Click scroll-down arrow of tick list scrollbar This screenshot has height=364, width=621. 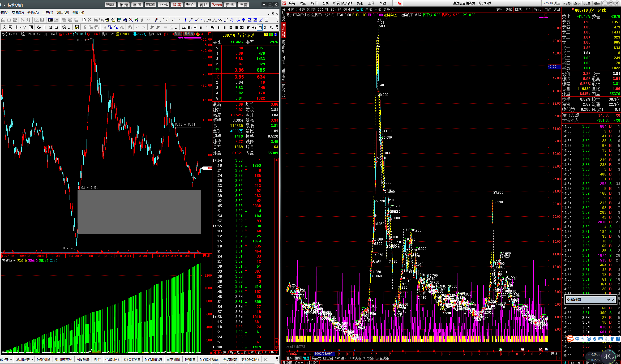click(276, 348)
